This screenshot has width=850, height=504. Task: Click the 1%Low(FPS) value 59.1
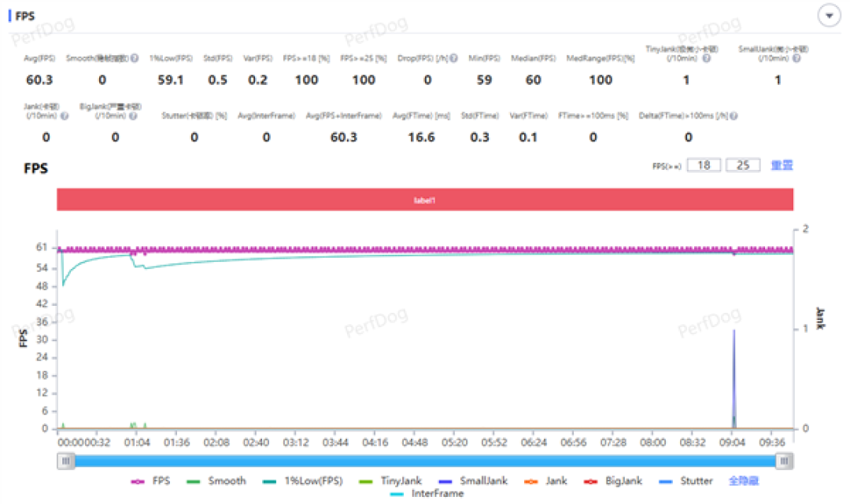[171, 80]
